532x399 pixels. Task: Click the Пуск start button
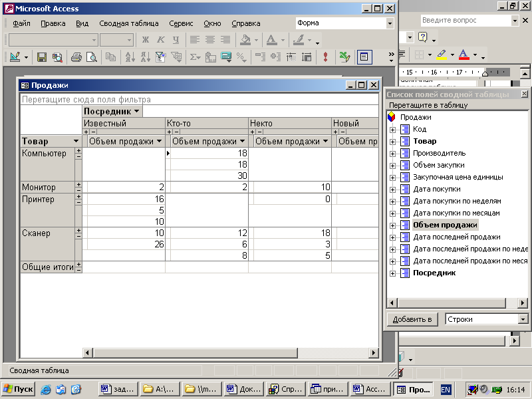click(18, 389)
